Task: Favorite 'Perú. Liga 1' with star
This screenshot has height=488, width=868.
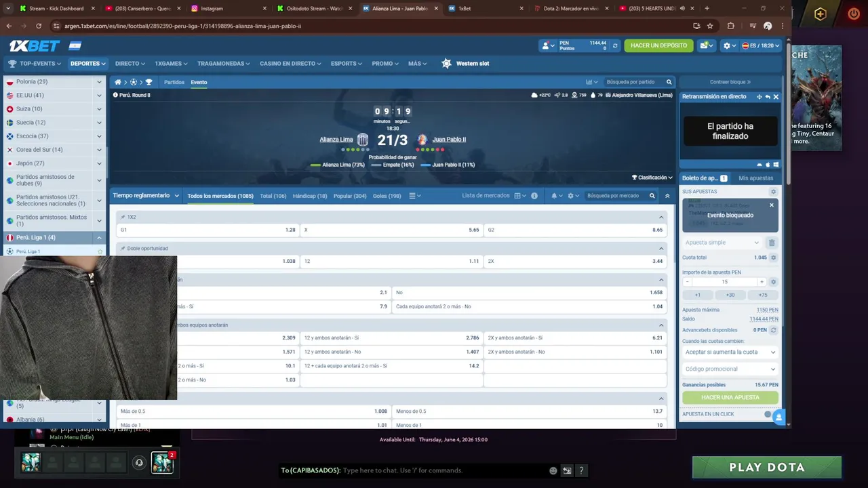Action: (x=100, y=251)
